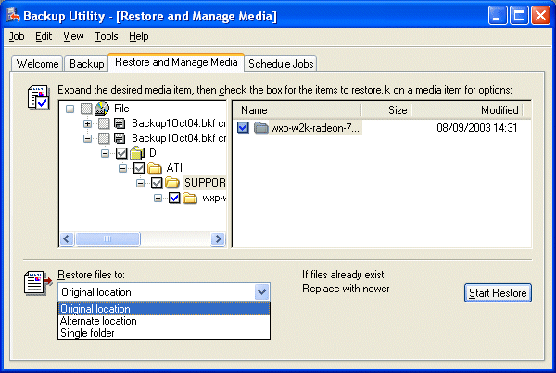Image resolution: width=556 pixels, height=373 pixels.
Task: Sort file list by Modified column
Action: click(x=467, y=110)
